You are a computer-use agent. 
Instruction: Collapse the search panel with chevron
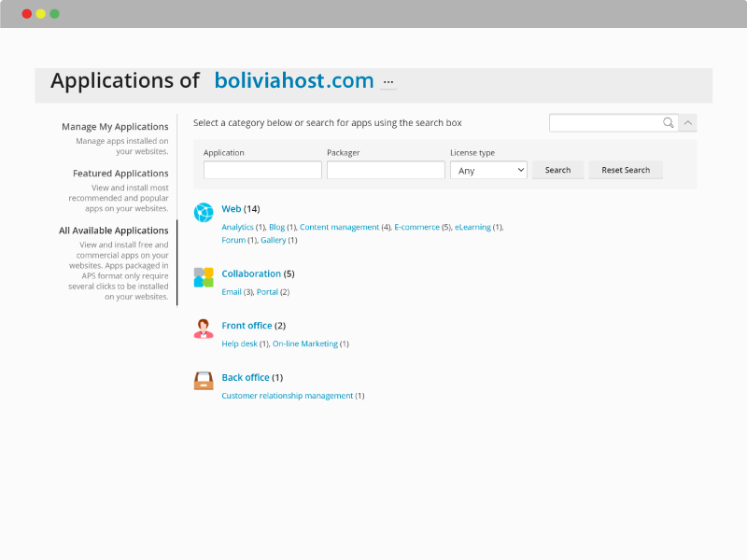(688, 123)
